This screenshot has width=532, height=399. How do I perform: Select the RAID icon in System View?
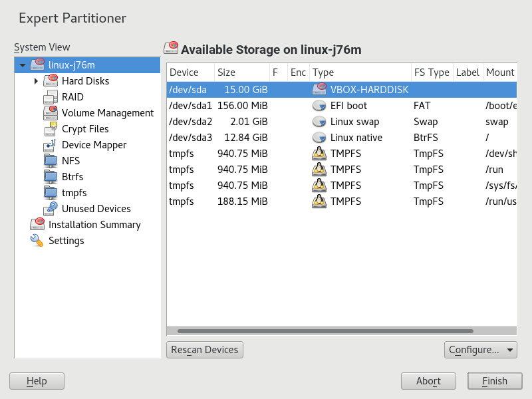pos(51,97)
